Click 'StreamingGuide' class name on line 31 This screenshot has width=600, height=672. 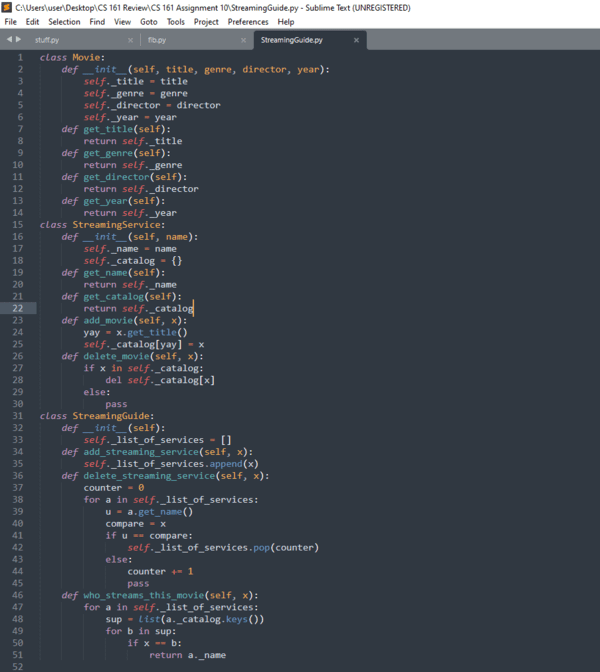pos(111,416)
